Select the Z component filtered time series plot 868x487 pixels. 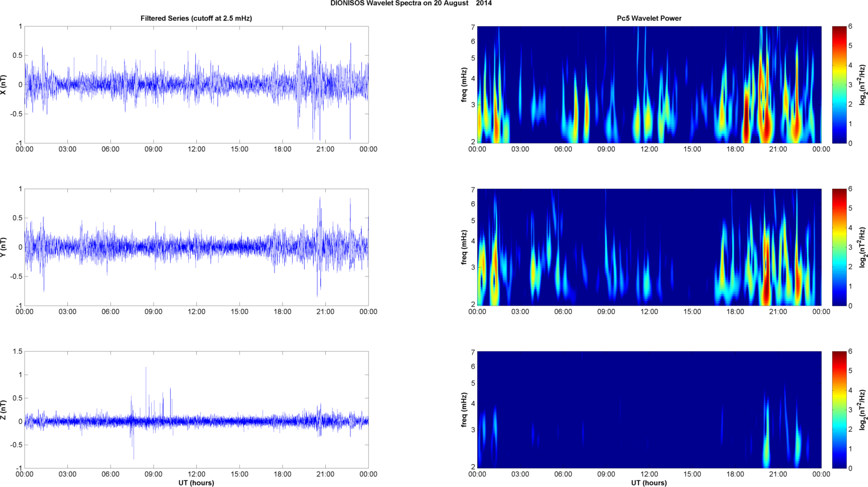click(196, 410)
